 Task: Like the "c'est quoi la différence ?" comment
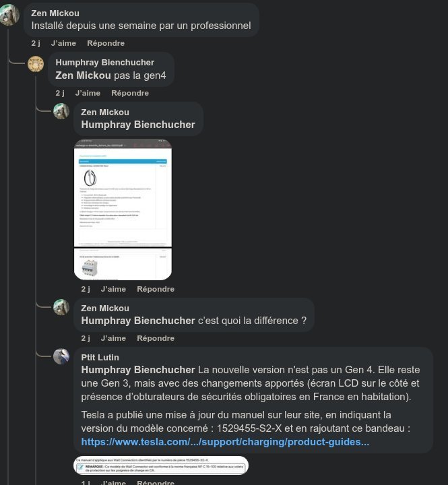[113, 338]
